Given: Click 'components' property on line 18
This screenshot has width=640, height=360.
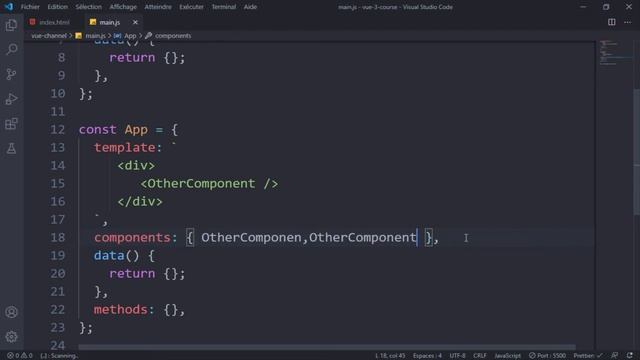Looking at the screenshot, I should pos(132,237).
